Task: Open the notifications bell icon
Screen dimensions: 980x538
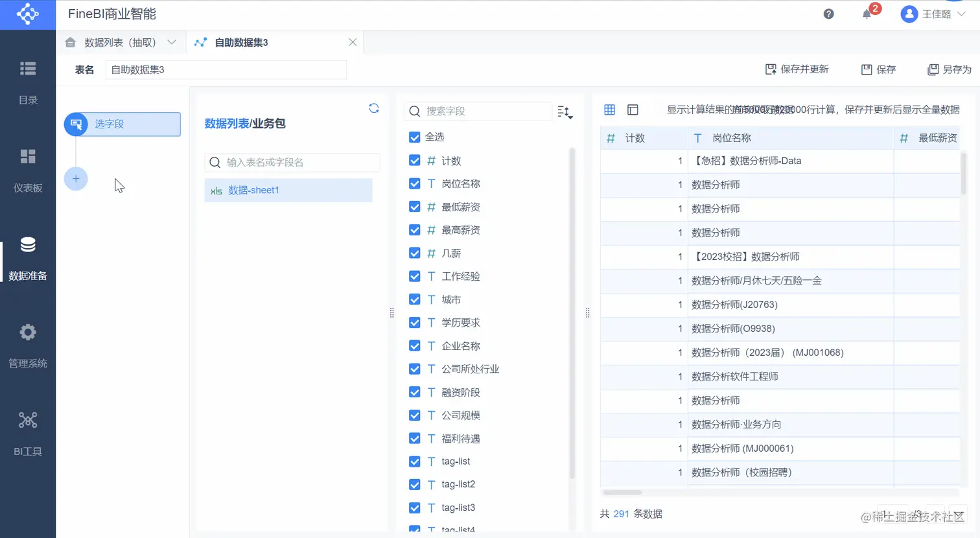Action: pos(867,14)
